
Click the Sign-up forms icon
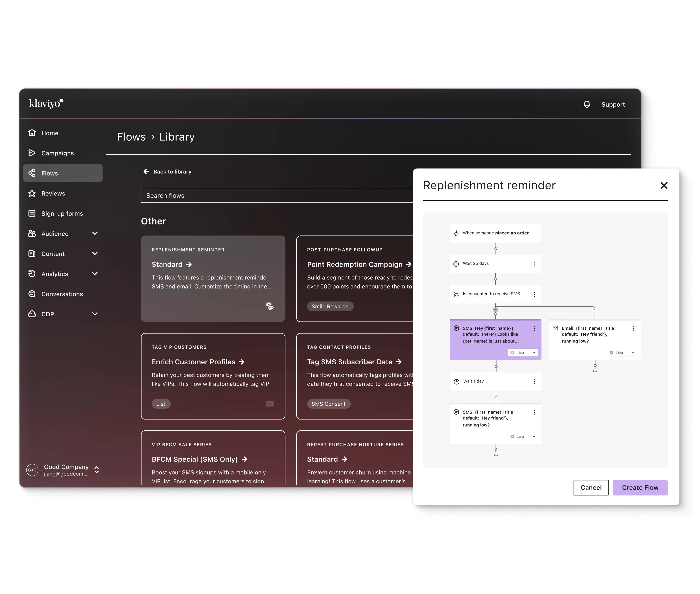(x=32, y=213)
